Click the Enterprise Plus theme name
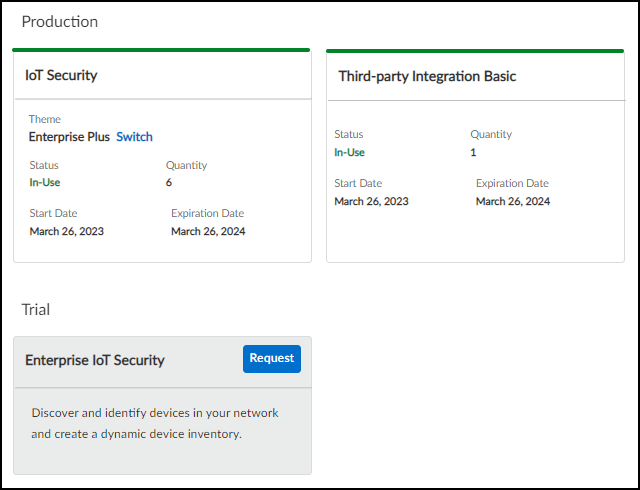 (70, 137)
